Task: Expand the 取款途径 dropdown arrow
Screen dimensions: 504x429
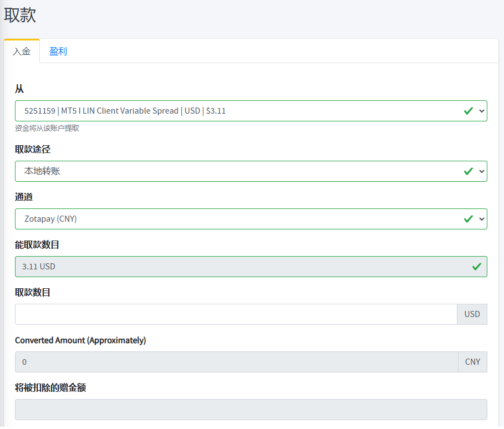Action: pyautogui.click(x=481, y=171)
